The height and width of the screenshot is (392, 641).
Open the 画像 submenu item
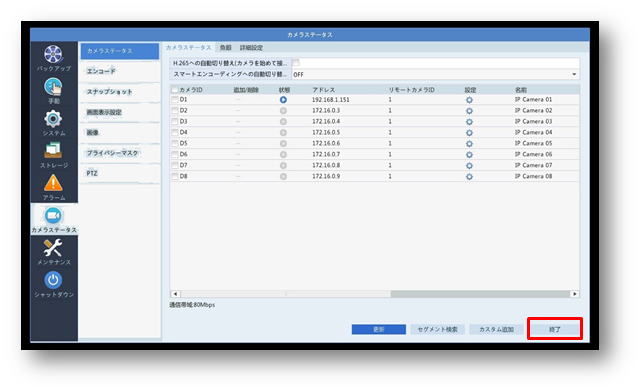[x=119, y=132]
